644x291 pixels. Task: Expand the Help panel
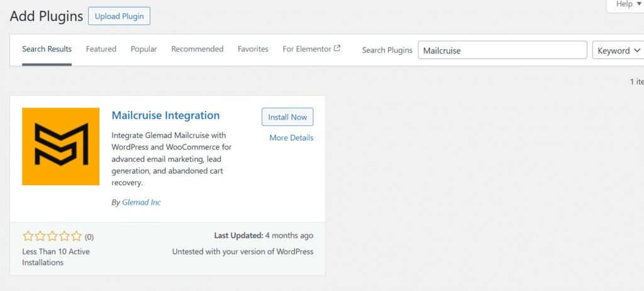pyautogui.click(x=626, y=4)
